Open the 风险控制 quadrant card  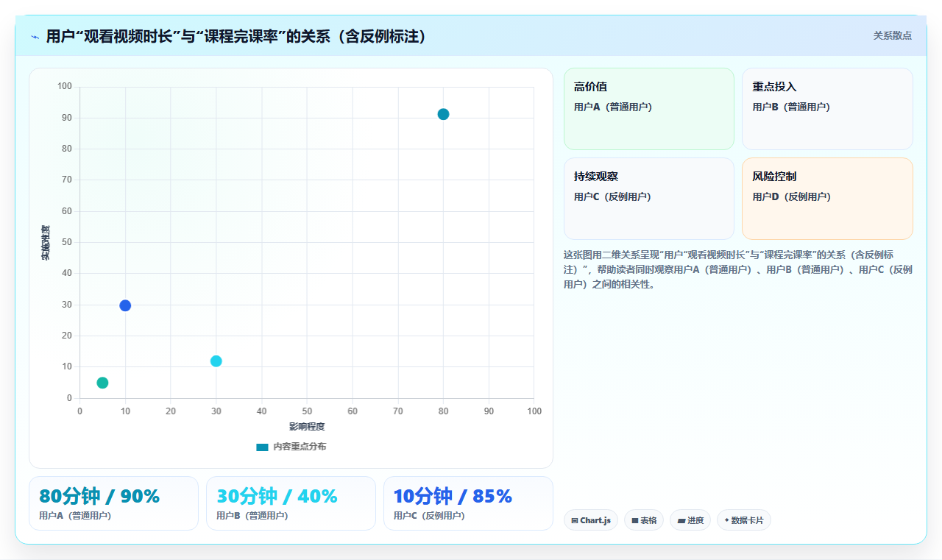click(x=827, y=199)
